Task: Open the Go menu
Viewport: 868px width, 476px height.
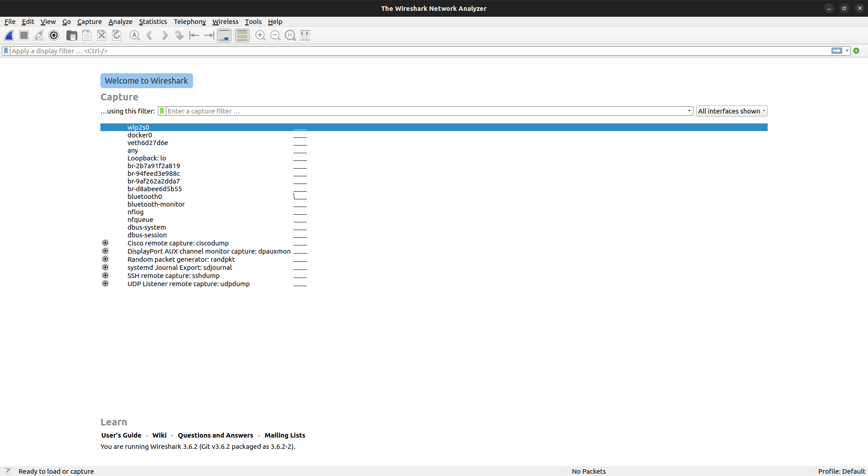Action: click(66, 22)
